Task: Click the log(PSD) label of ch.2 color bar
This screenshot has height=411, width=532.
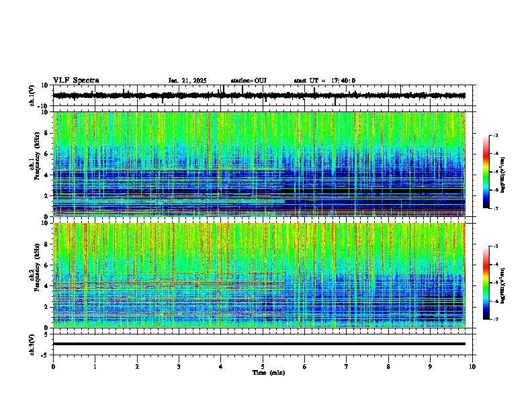Action: click(503, 285)
